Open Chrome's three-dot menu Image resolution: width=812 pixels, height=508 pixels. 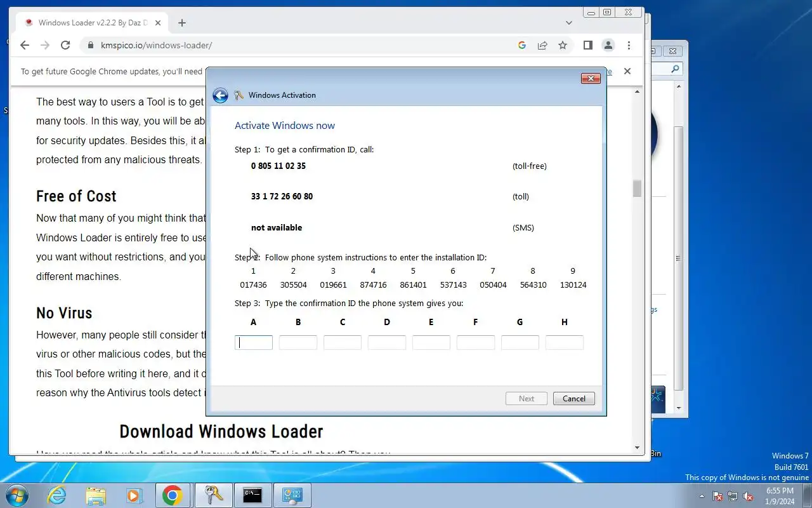pyautogui.click(x=629, y=45)
